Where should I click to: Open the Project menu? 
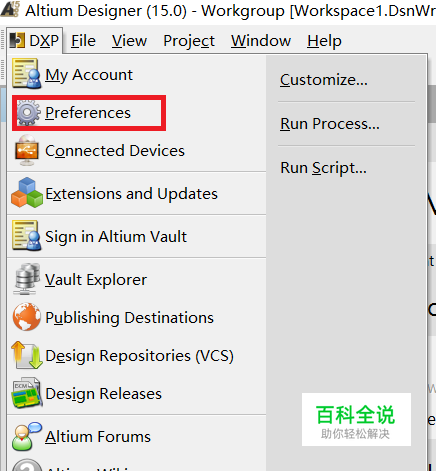(x=189, y=41)
